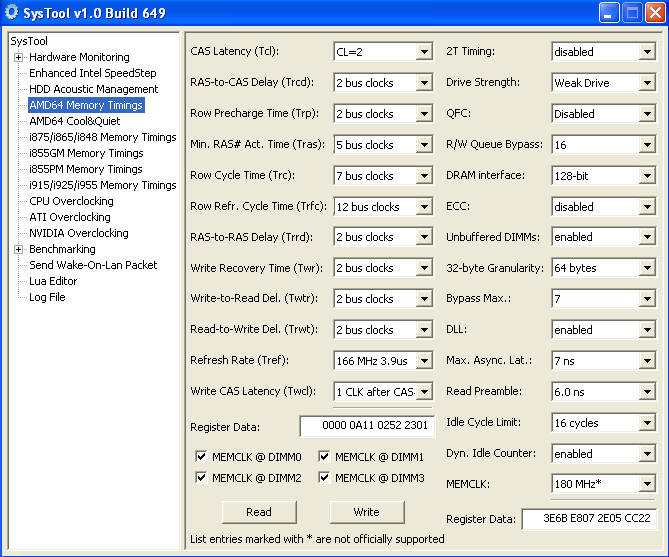The height and width of the screenshot is (557, 669).
Task: Open Refresh Rate (Tref) dropdown
Action: pos(383,361)
